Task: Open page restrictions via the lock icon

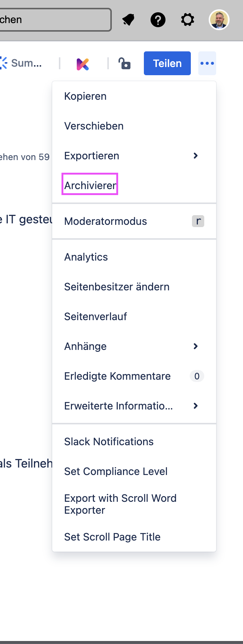Action: pyautogui.click(x=124, y=63)
